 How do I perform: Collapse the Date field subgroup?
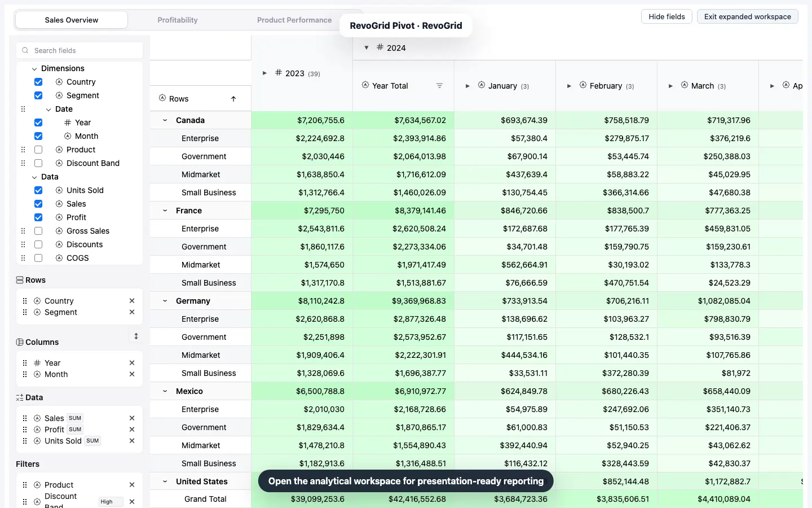[48, 110]
